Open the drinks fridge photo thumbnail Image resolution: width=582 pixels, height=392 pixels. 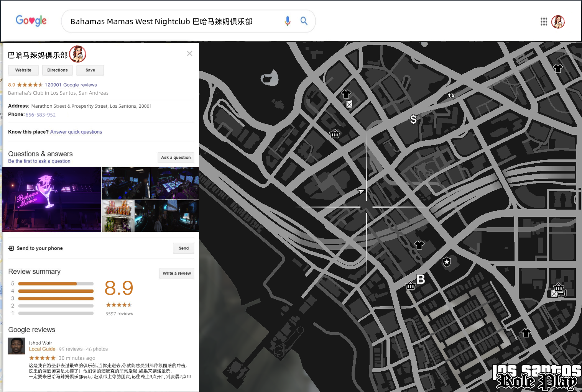tap(118, 216)
